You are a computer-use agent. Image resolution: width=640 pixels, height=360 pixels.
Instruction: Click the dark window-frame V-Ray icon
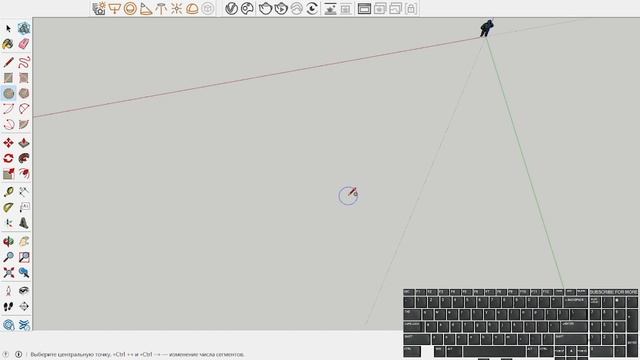pos(364,8)
